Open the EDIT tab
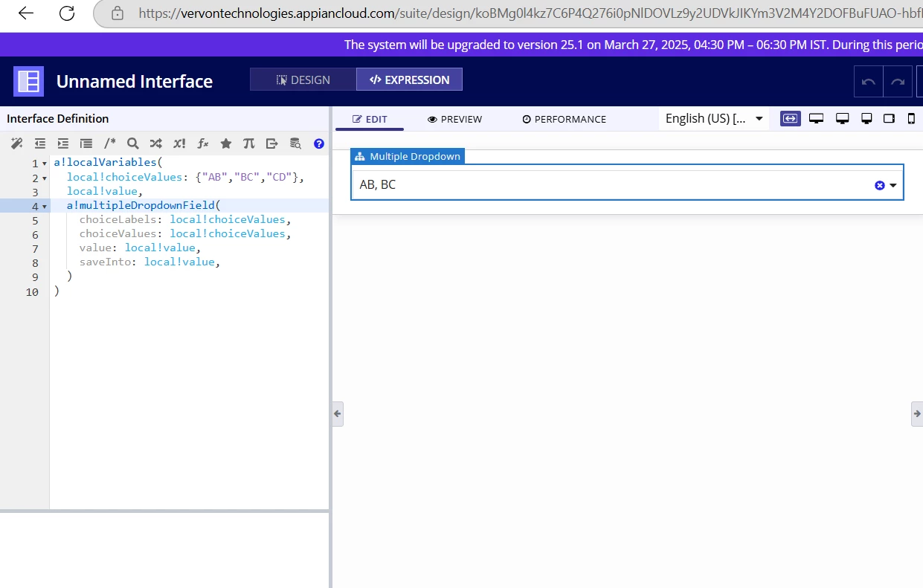Image resolution: width=923 pixels, height=588 pixels. (x=370, y=119)
